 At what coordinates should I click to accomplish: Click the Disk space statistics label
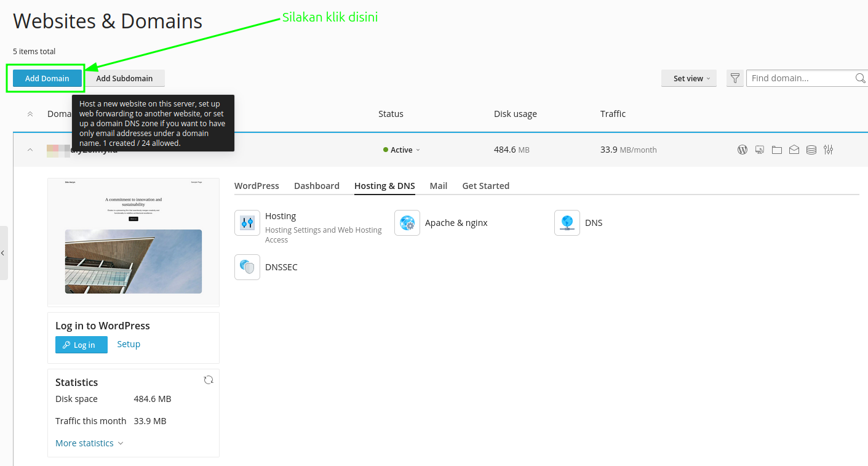tap(76, 399)
